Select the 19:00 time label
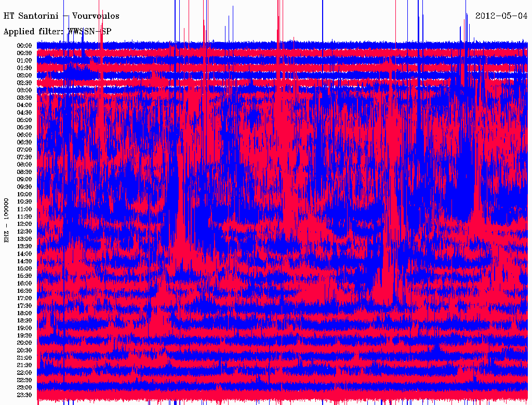532x405 pixels. [24, 328]
